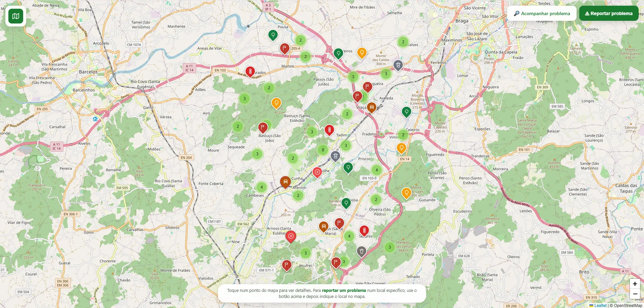This screenshot has width=644, height=308.
Task: Expand cluster 2 north of Vilaça-Tadim road
Action: (347, 114)
